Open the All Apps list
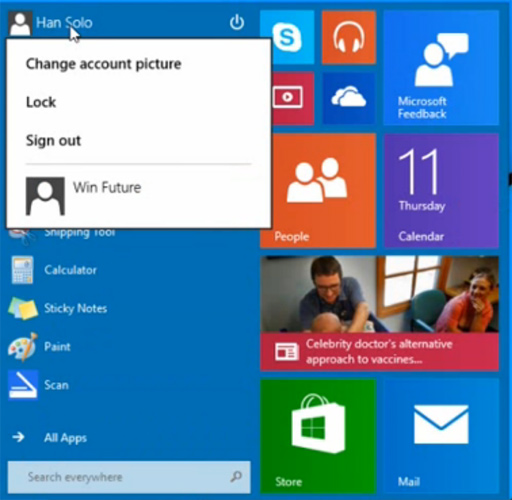This screenshot has width=512, height=500. pyautogui.click(x=65, y=438)
